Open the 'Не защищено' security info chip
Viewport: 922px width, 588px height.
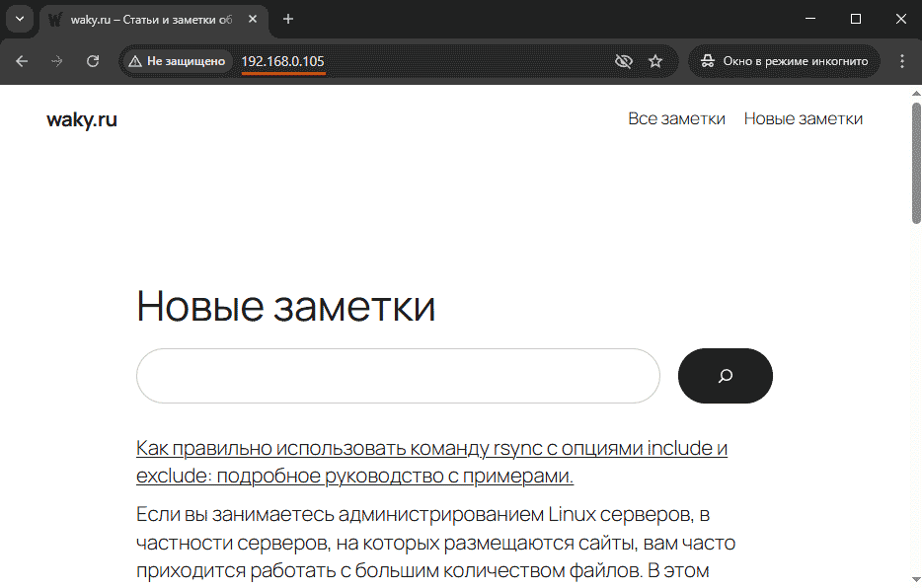pos(178,61)
